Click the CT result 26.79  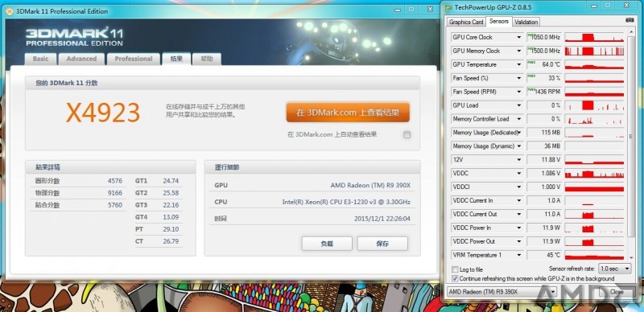pos(171,241)
